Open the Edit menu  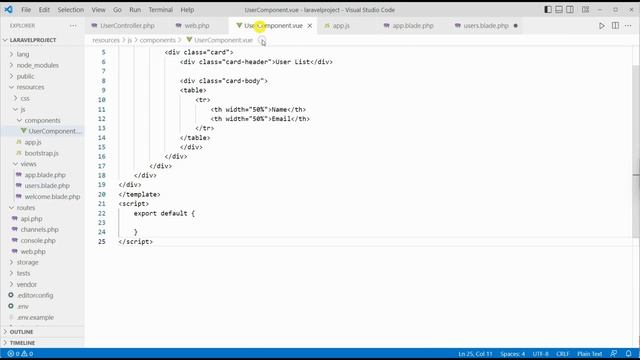pos(44,10)
